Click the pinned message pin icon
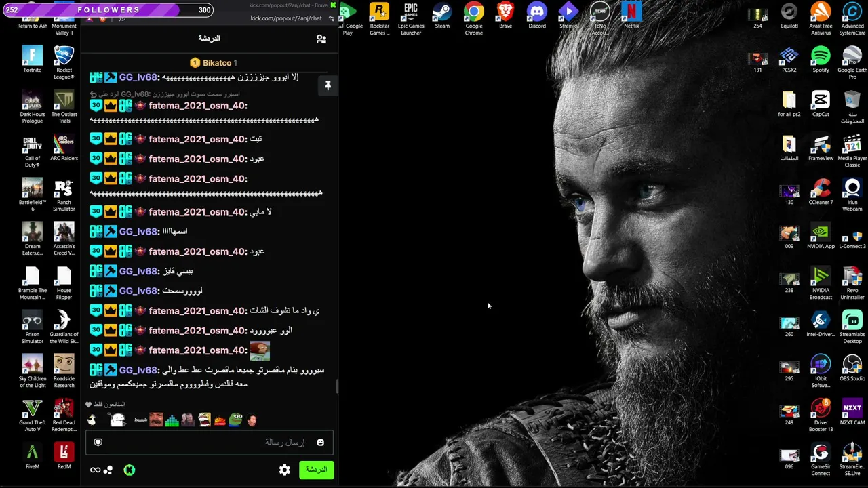 (x=328, y=86)
